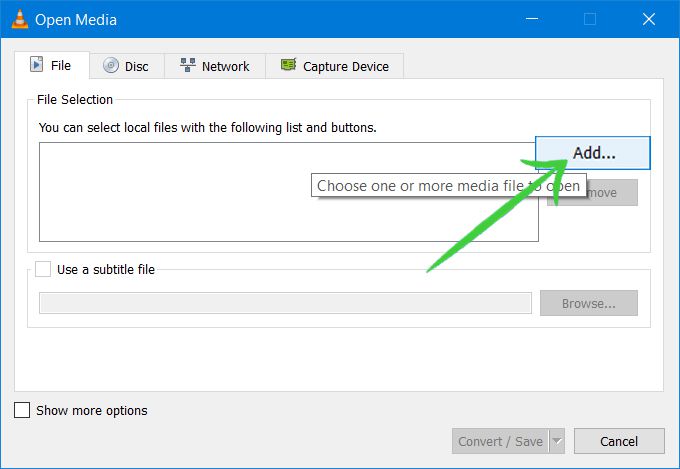Click the play icon on File tab

coord(37,66)
